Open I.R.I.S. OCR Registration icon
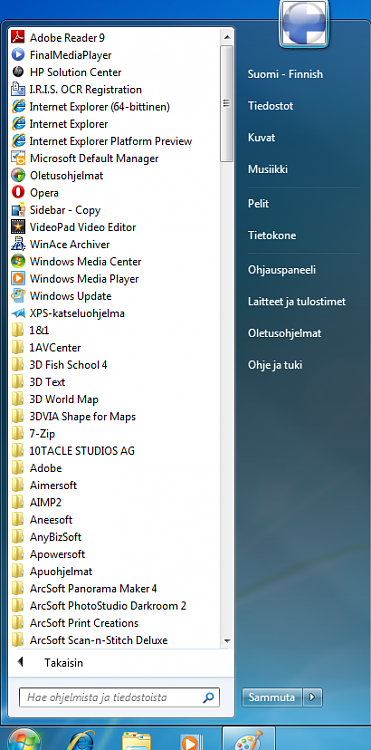Screen dimensions: 371x750 tap(18, 89)
